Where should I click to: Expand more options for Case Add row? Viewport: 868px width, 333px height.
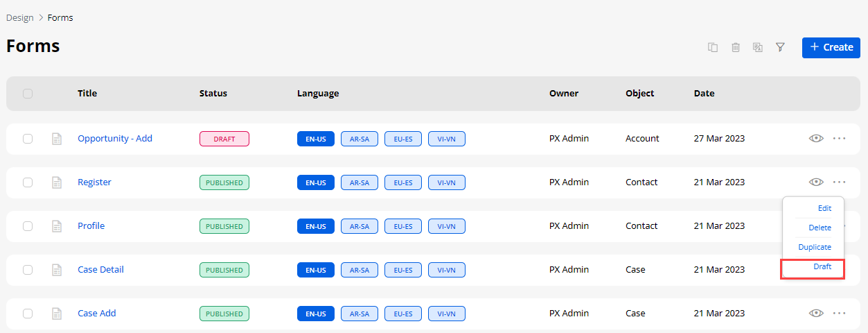coord(840,313)
